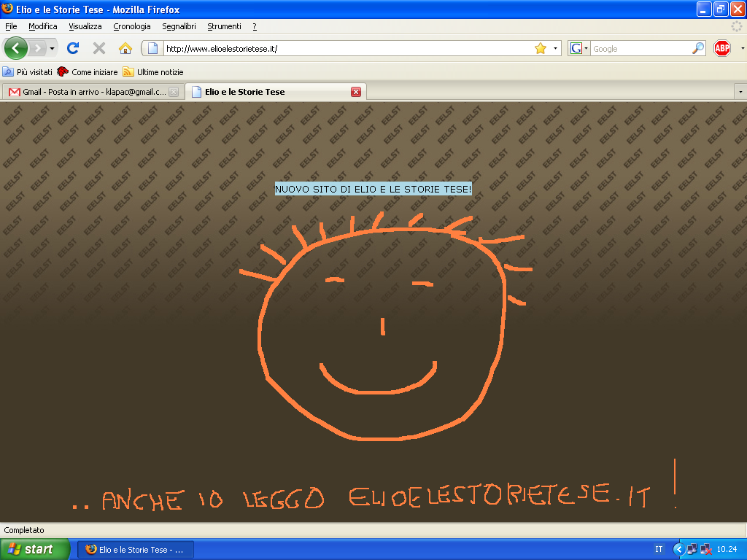Open the Visualizza menu

(x=85, y=26)
